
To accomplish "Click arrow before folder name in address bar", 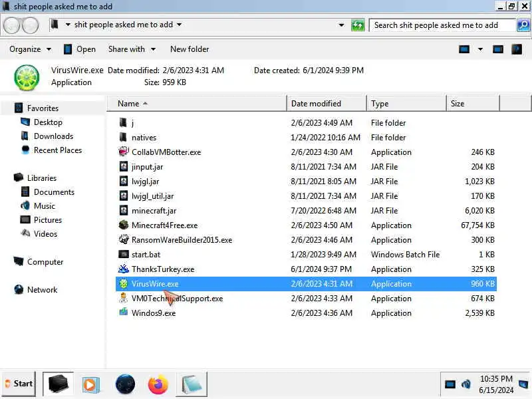I will pyautogui.click(x=68, y=25).
